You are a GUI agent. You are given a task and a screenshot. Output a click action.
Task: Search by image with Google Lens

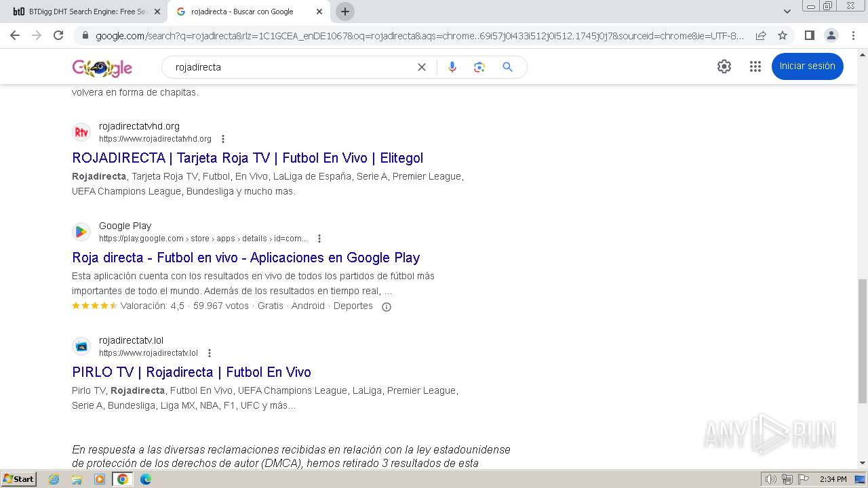(479, 67)
